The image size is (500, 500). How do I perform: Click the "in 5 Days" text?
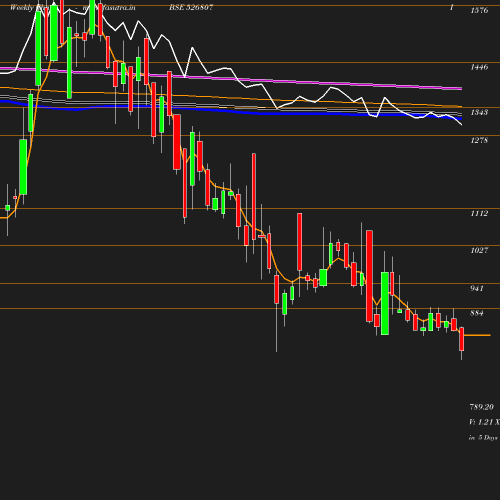[x=483, y=437]
